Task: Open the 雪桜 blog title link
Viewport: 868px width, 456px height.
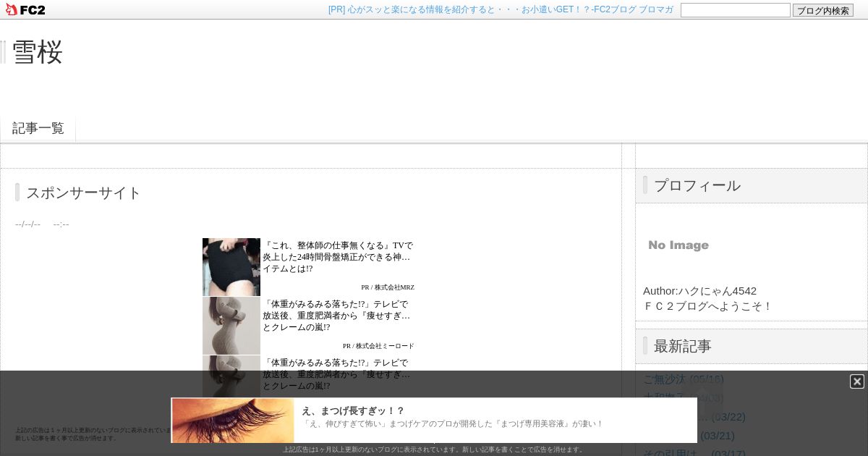Action: click(38, 52)
